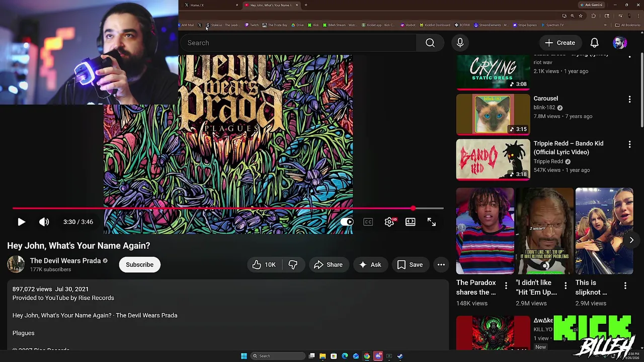Open options for 'The Paradox shares' short
The width and height of the screenshot is (644, 362).
[506, 286]
